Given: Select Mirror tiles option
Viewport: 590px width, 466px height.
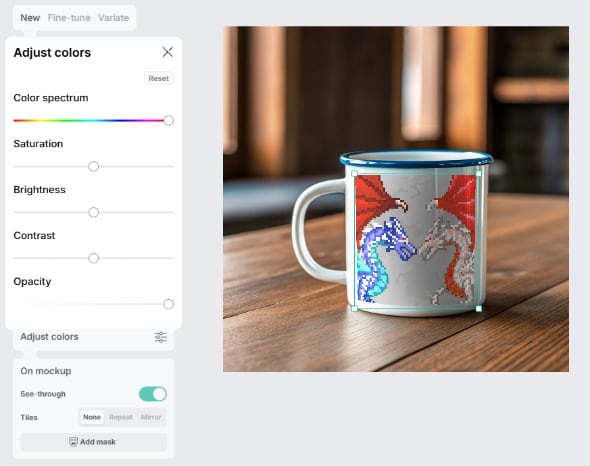Looking at the screenshot, I should [x=151, y=417].
